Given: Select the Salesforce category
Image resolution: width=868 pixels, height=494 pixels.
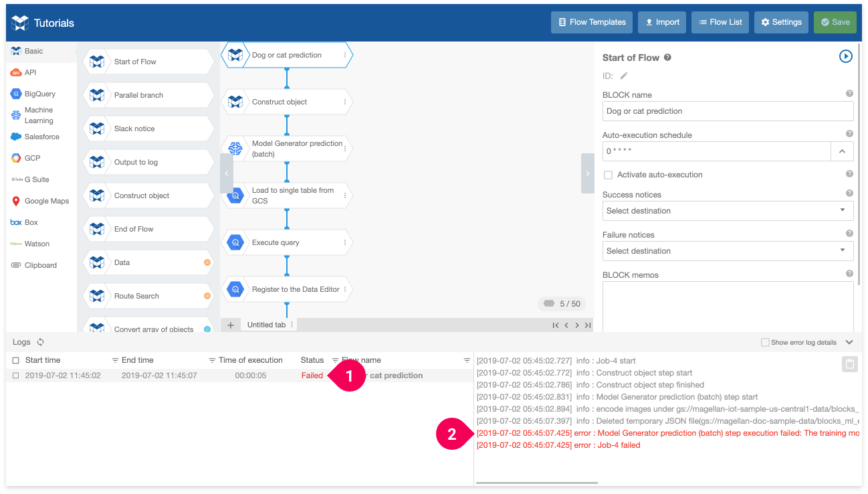Looking at the screenshot, I should click(41, 137).
